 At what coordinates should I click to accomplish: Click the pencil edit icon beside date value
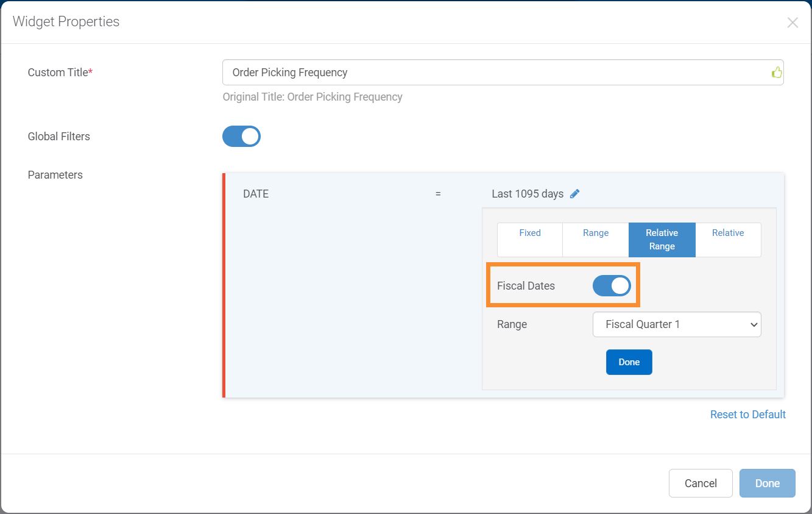click(574, 194)
